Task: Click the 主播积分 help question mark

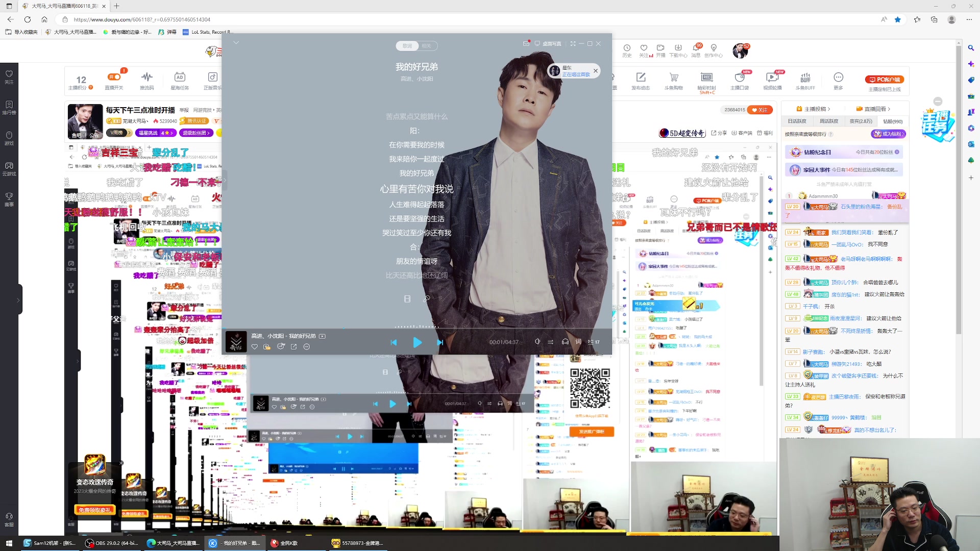Action: [91, 88]
